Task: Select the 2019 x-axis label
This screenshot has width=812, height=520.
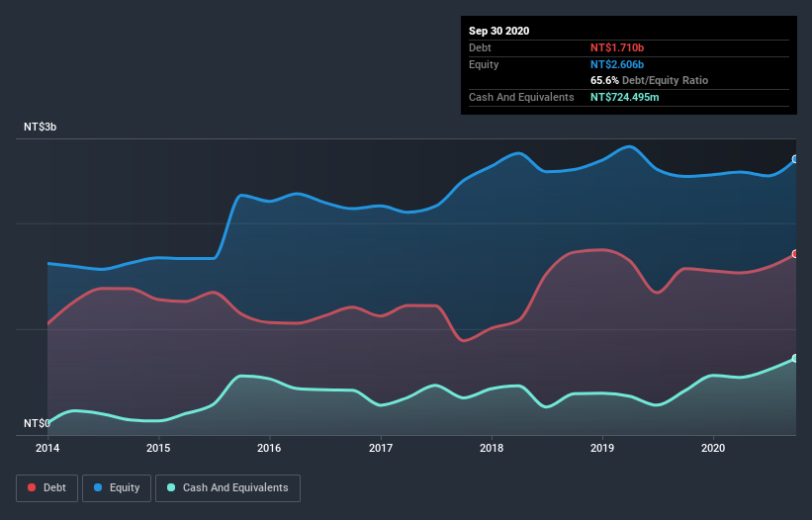Action: pyautogui.click(x=602, y=448)
